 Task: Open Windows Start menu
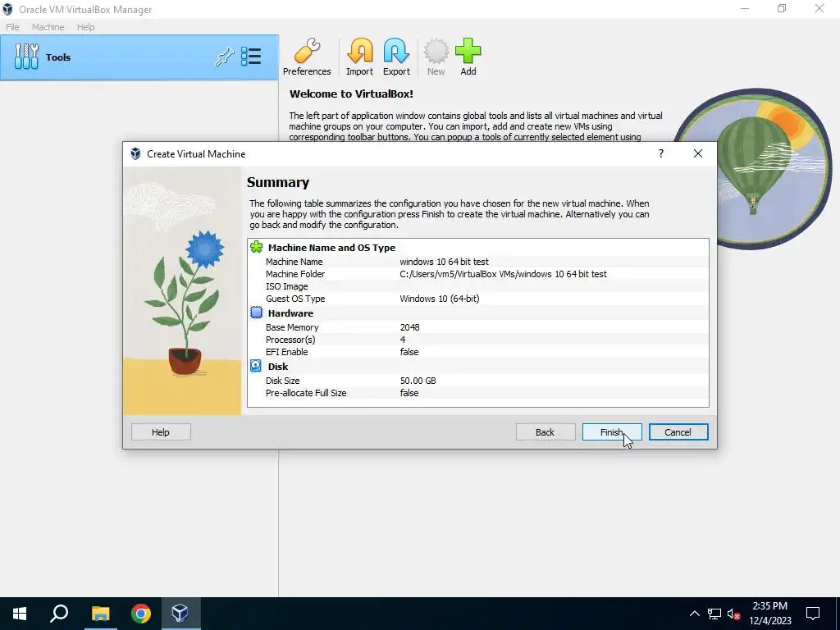pyautogui.click(x=20, y=614)
